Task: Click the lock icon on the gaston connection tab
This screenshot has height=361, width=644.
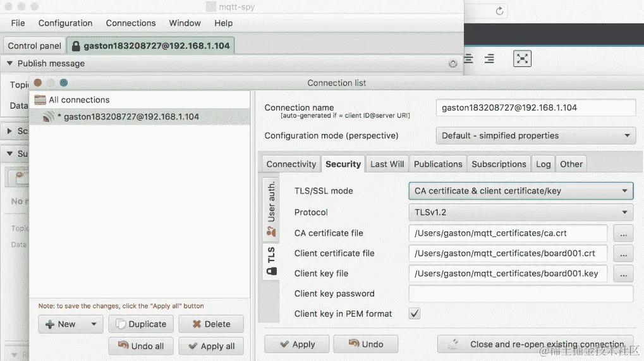Action: click(76, 46)
